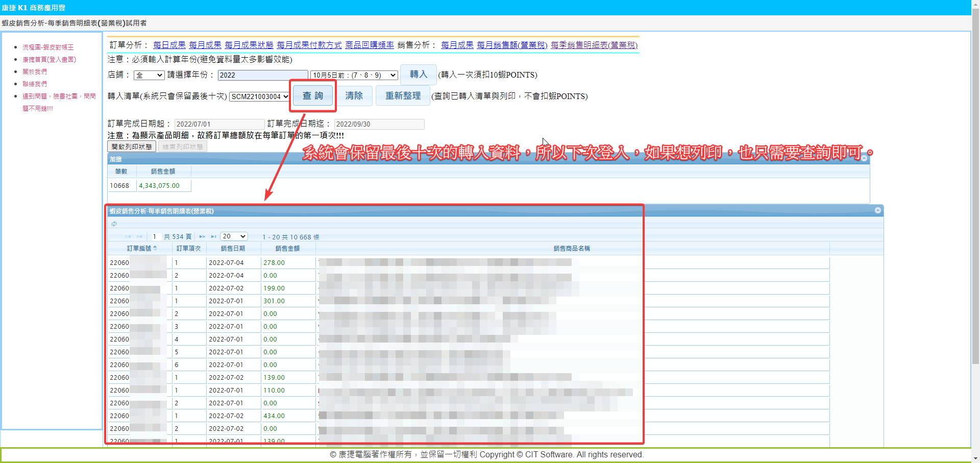Click the 查詢 button

[x=313, y=96]
